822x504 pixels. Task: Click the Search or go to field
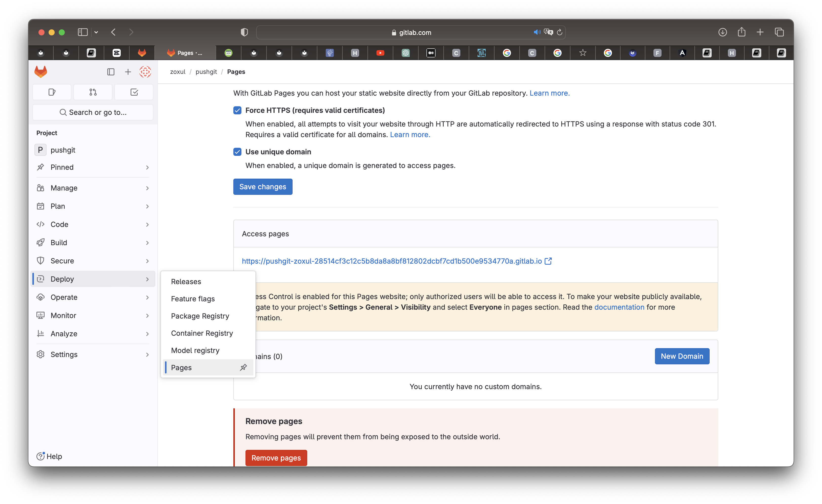point(93,112)
